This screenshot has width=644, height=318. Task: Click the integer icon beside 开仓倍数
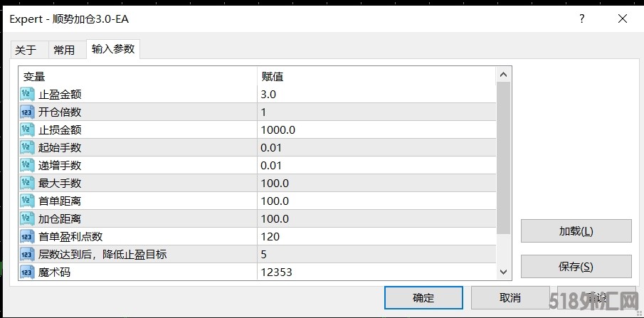pos(27,112)
